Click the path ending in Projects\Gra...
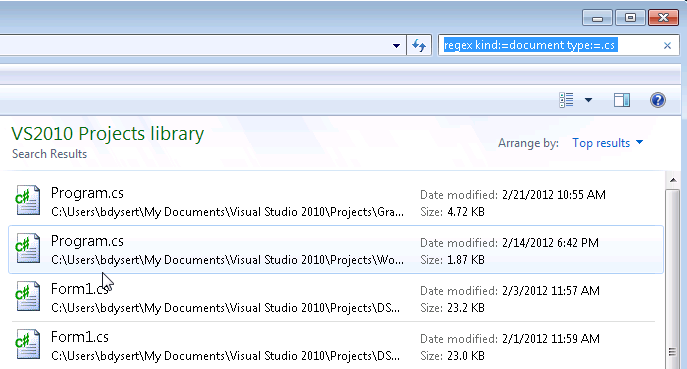The width and height of the screenshot is (687, 369). pyautogui.click(x=227, y=212)
